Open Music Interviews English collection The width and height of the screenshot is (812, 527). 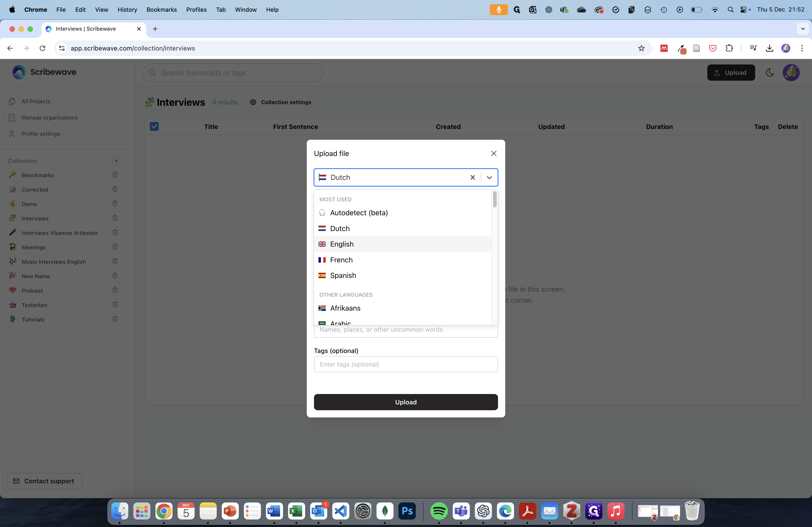(53, 262)
